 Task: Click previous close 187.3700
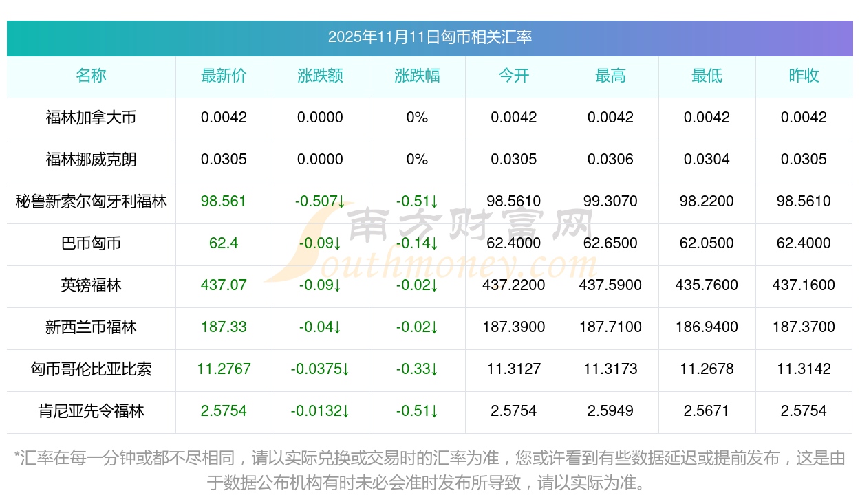804,327
